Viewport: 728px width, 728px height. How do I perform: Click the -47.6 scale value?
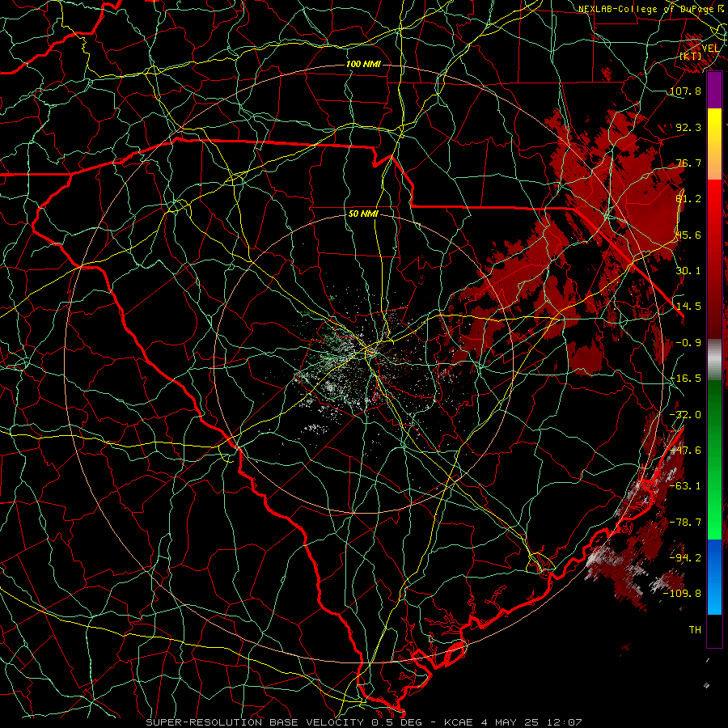coord(685,451)
